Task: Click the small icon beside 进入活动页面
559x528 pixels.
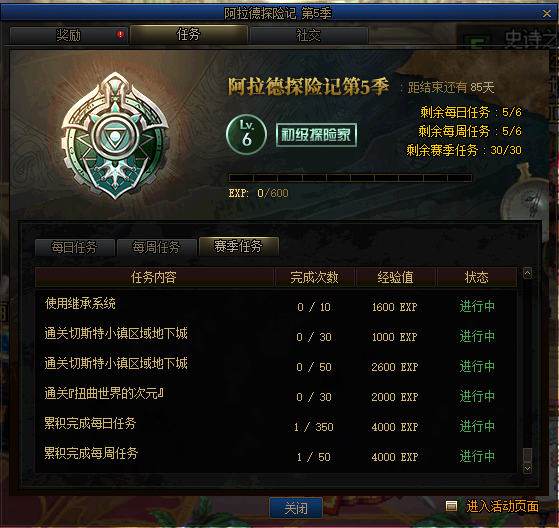Action: [x=451, y=506]
